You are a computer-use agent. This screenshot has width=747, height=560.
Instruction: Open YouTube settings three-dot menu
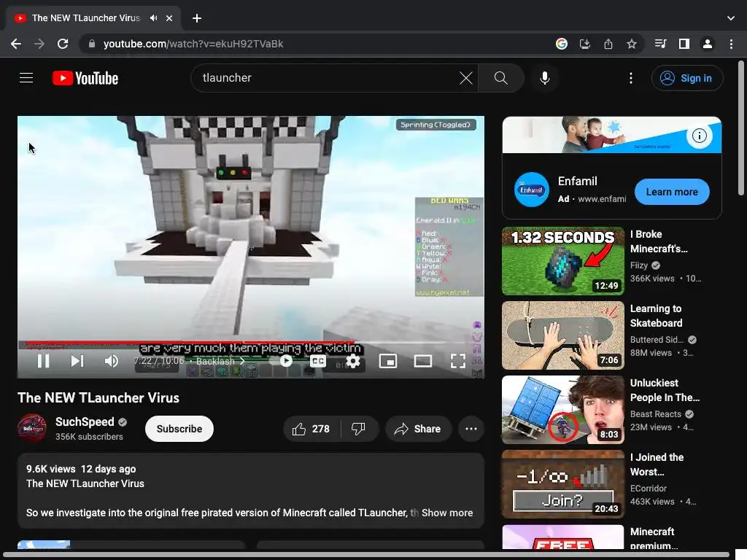[631, 78]
